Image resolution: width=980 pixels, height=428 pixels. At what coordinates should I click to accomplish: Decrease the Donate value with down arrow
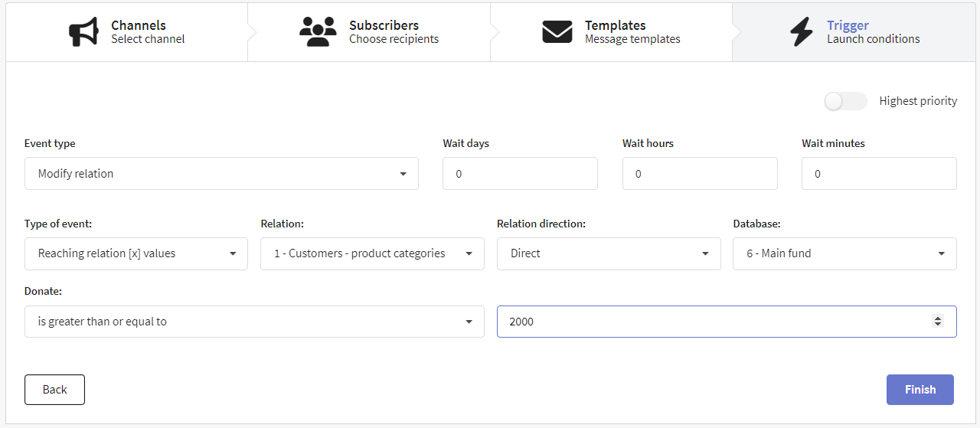click(938, 325)
